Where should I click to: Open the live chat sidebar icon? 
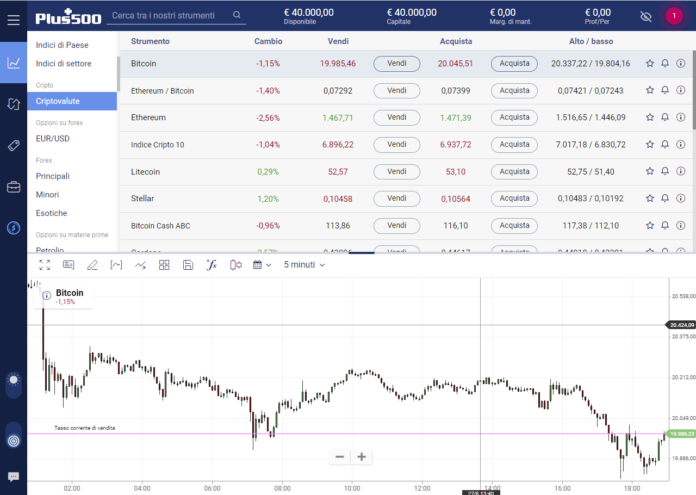pos(13,477)
